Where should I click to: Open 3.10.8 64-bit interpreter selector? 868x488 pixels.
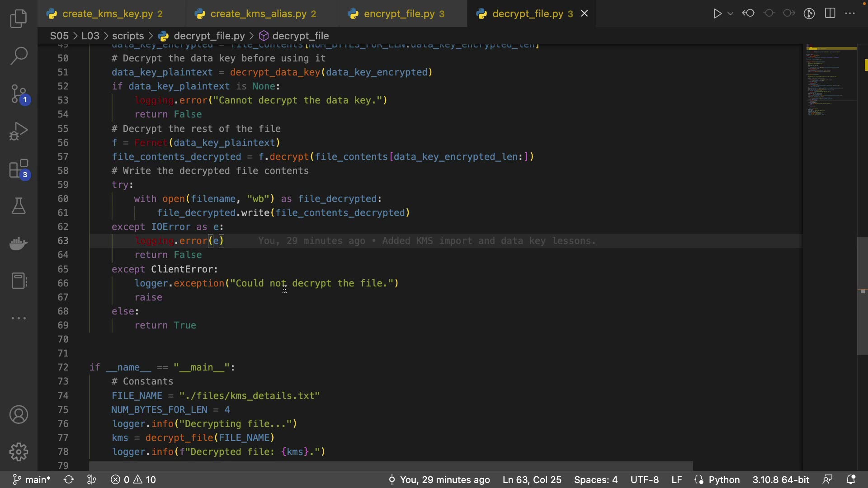point(781,479)
